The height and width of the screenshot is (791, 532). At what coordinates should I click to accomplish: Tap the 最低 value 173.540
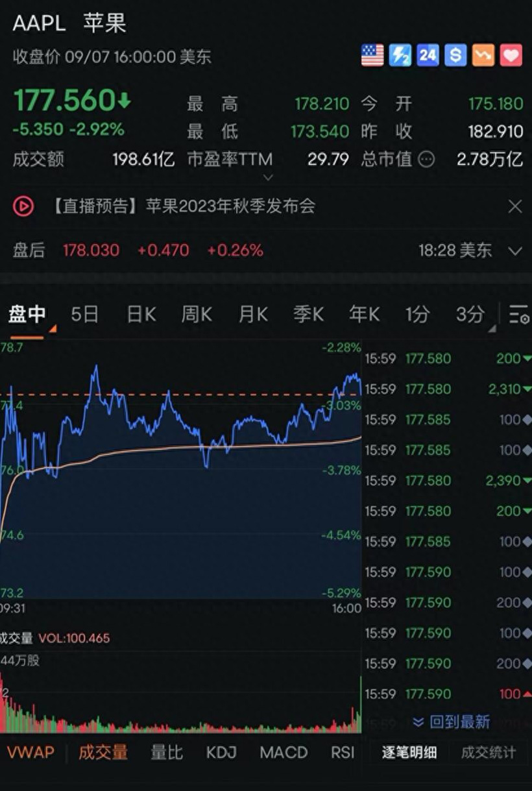pos(320,132)
